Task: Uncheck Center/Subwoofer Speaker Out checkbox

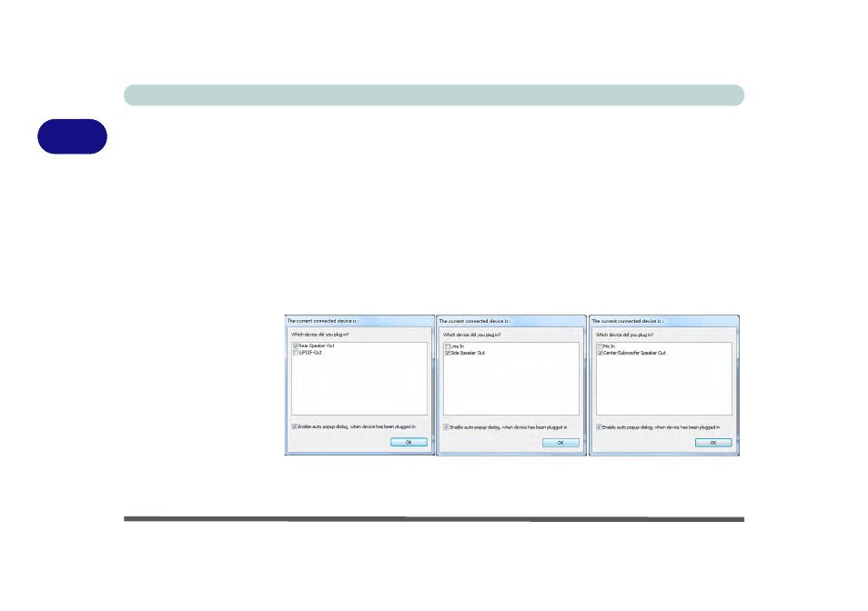Action: pyautogui.click(x=601, y=353)
